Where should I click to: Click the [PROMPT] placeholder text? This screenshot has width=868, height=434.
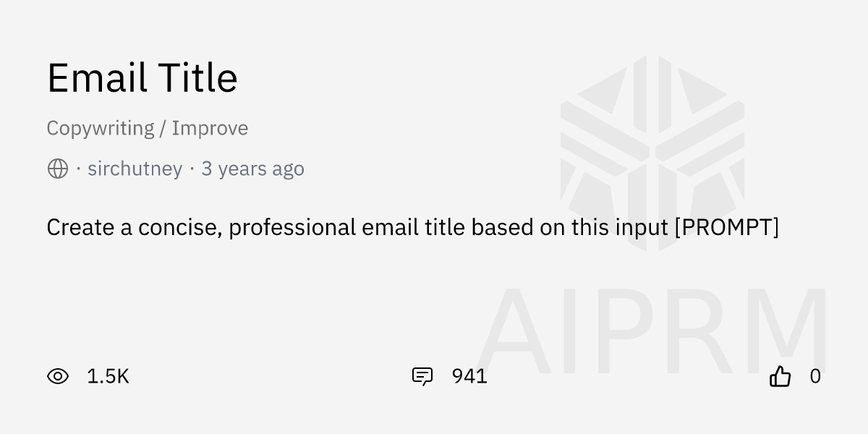[x=726, y=227]
